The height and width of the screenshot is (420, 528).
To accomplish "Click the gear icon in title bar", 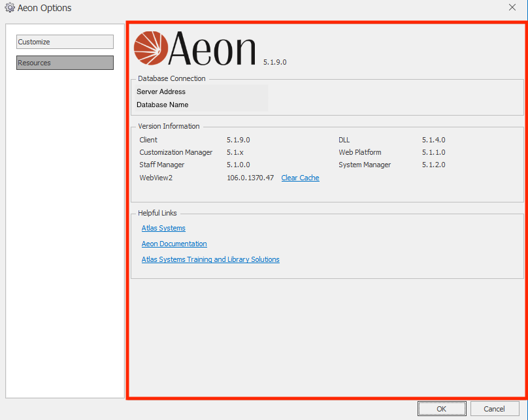I will [x=10, y=8].
